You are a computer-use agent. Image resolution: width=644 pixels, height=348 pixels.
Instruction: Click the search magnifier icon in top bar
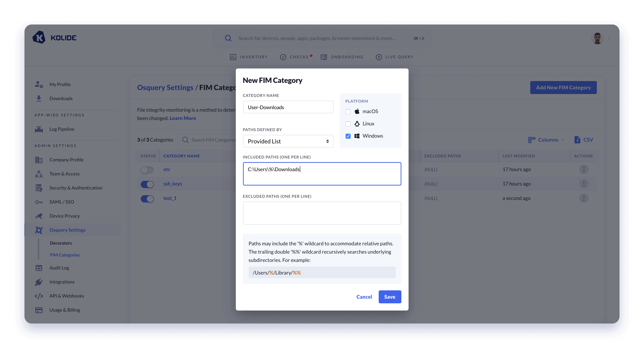(x=228, y=38)
